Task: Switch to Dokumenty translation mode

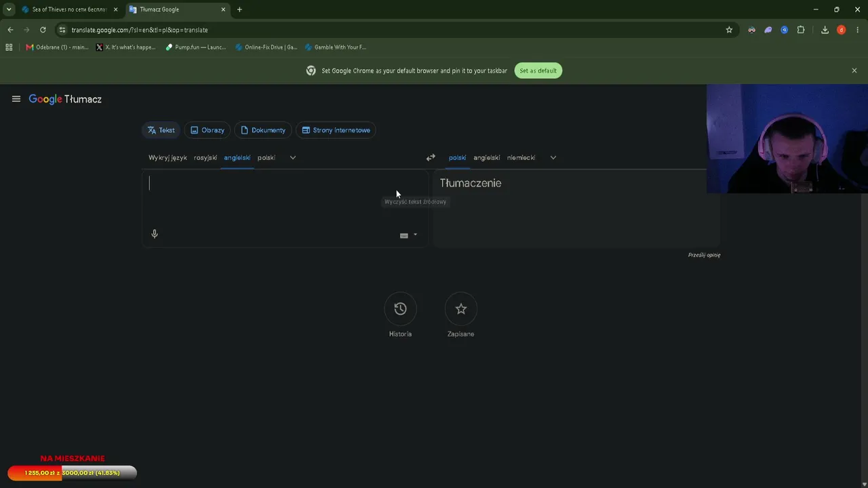Action: coord(263,130)
